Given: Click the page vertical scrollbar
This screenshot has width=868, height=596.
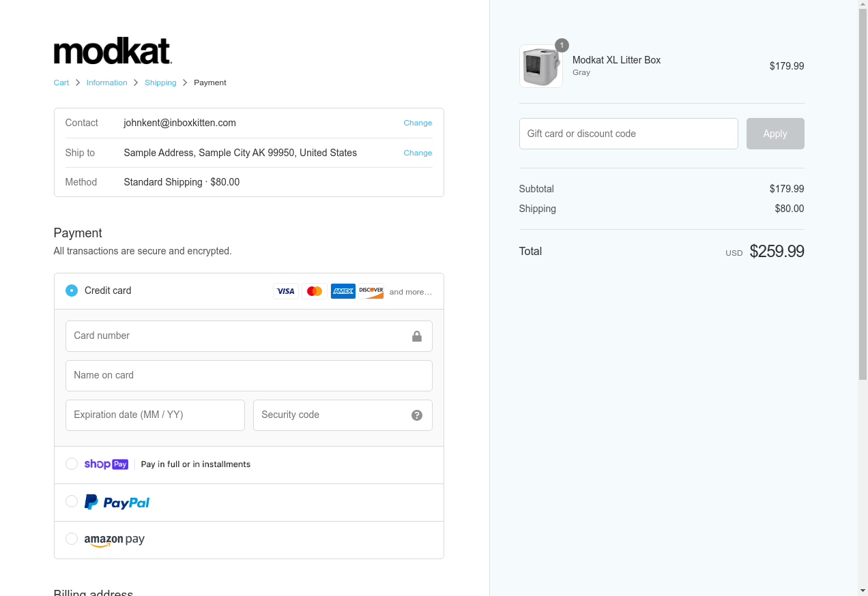Looking at the screenshot, I should click(x=863, y=205).
